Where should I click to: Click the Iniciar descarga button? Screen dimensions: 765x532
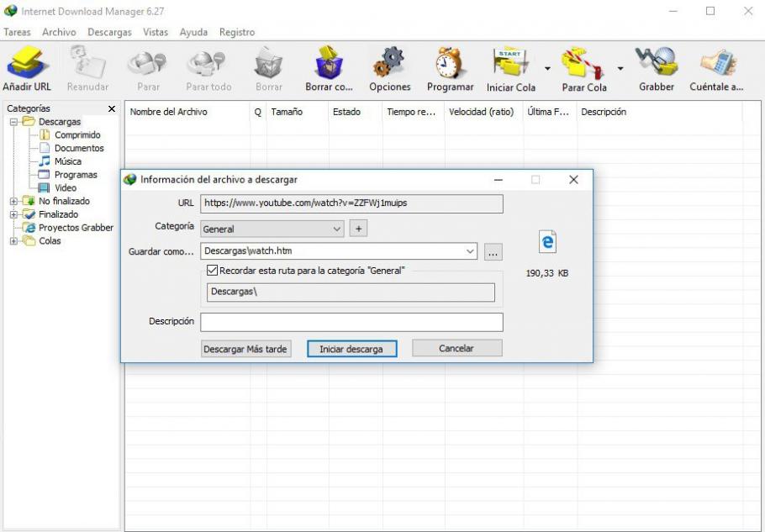tap(351, 349)
